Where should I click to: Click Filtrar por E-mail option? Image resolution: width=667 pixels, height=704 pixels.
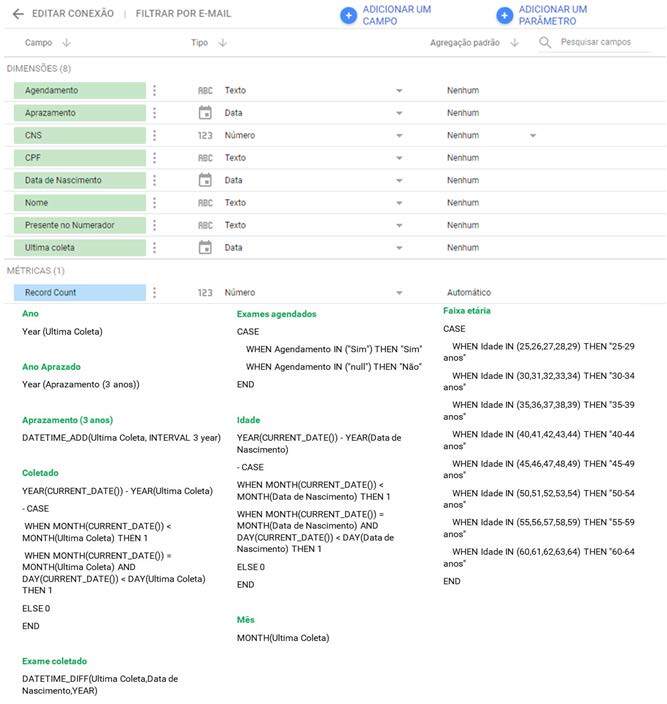(183, 14)
